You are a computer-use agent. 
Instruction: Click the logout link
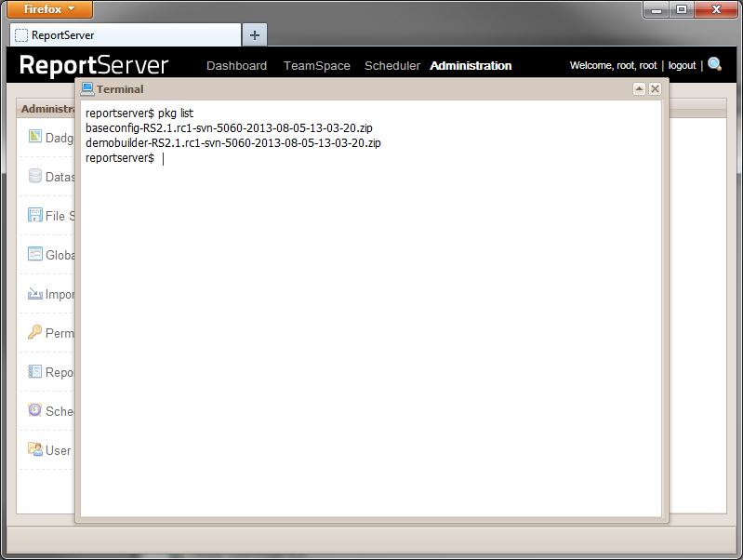click(682, 65)
